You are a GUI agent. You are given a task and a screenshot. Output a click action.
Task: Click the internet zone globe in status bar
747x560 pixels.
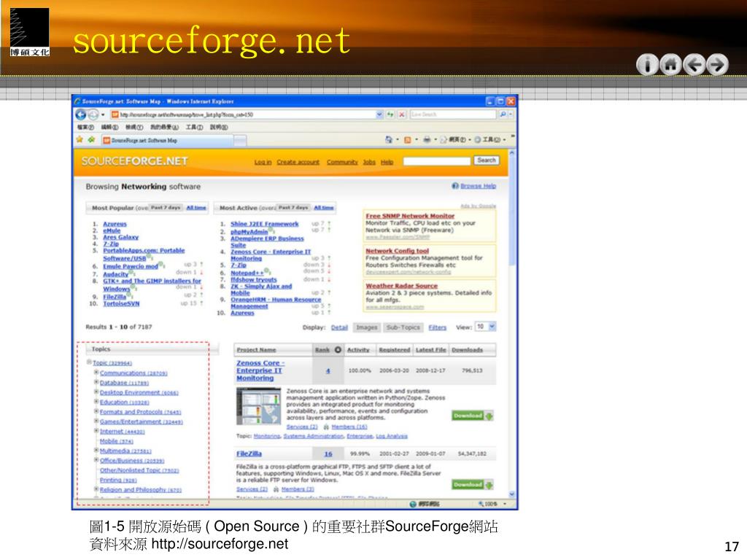tap(413, 504)
